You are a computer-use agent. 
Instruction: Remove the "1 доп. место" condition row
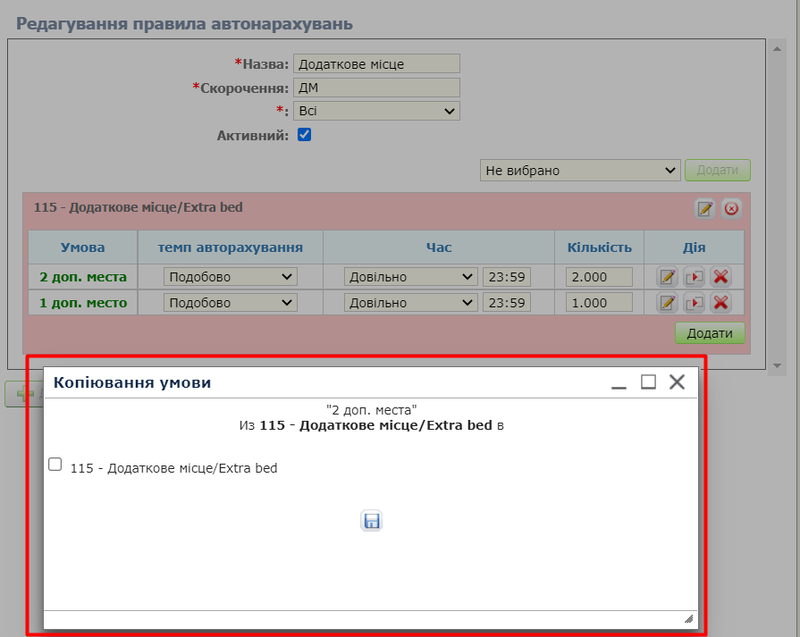point(719,303)
